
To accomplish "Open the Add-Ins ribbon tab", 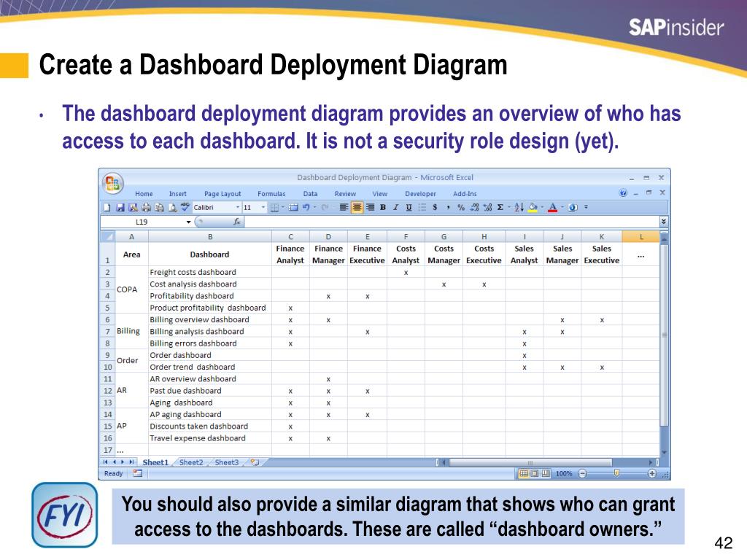I will point(465,194).
